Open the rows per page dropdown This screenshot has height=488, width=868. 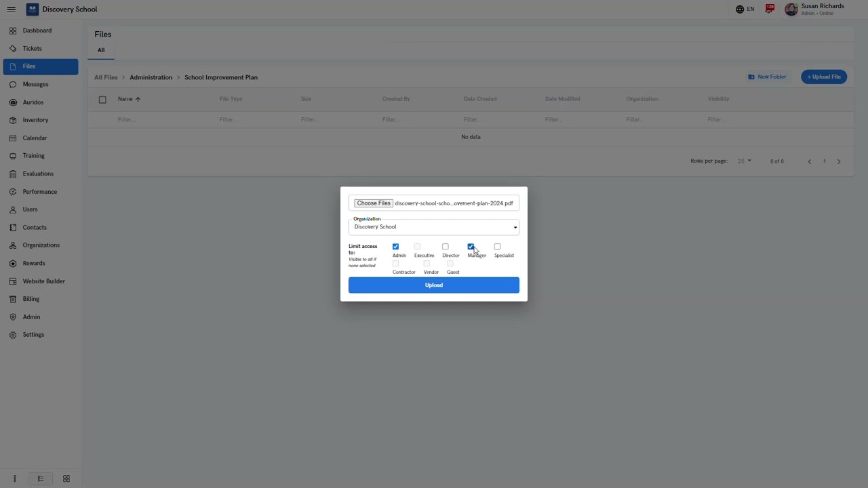744,161
